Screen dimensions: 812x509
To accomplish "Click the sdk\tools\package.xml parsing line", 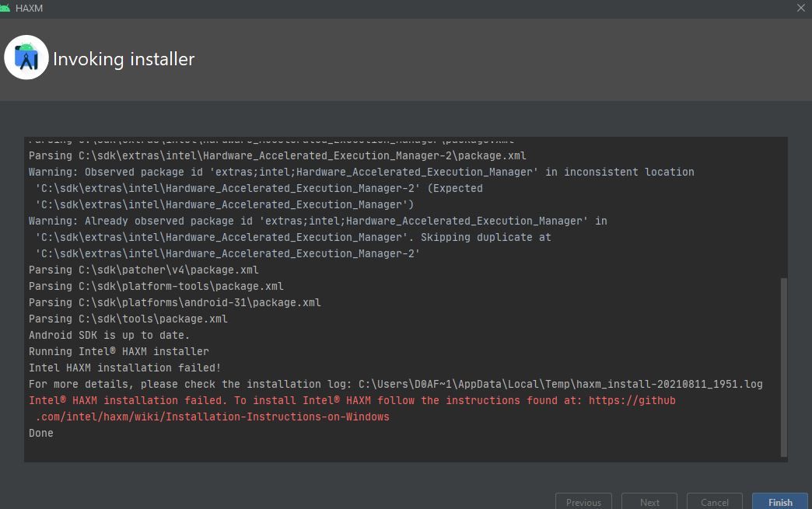I will click(x=128, y=319).
